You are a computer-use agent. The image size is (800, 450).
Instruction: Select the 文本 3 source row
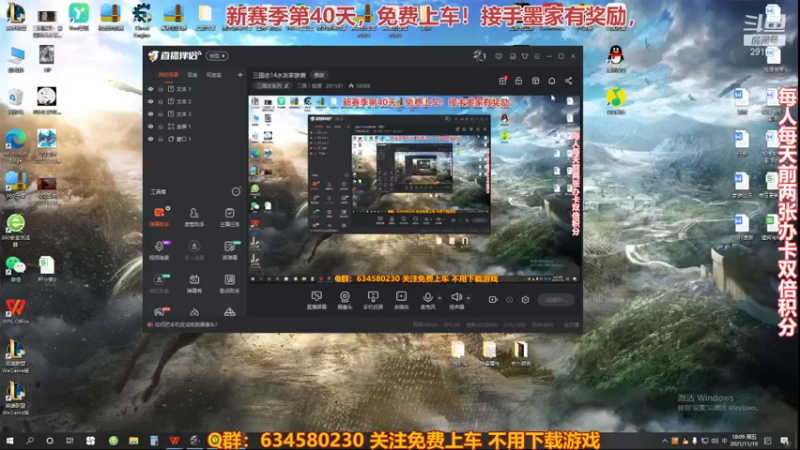pos(196,114)
